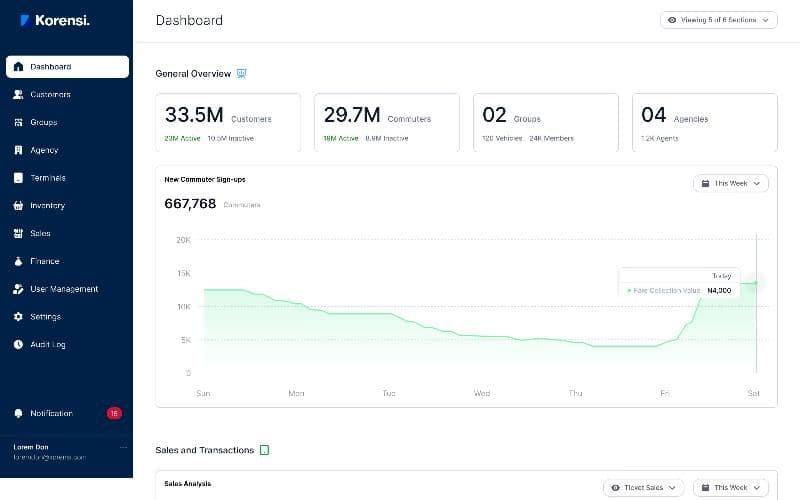Click the Customers people icon
The height and width of the screenshot is (500, 800).
[x=18, y=94]
